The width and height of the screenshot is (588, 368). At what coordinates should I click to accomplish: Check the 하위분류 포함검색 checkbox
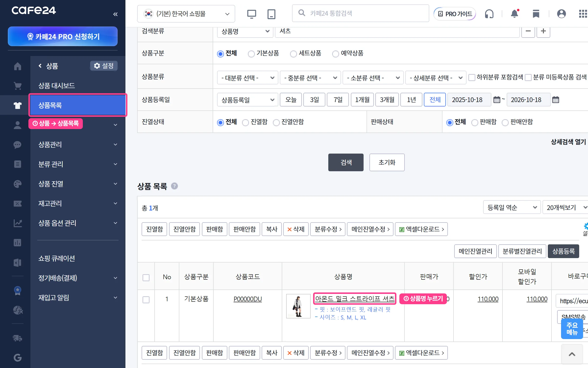[472, 78]
